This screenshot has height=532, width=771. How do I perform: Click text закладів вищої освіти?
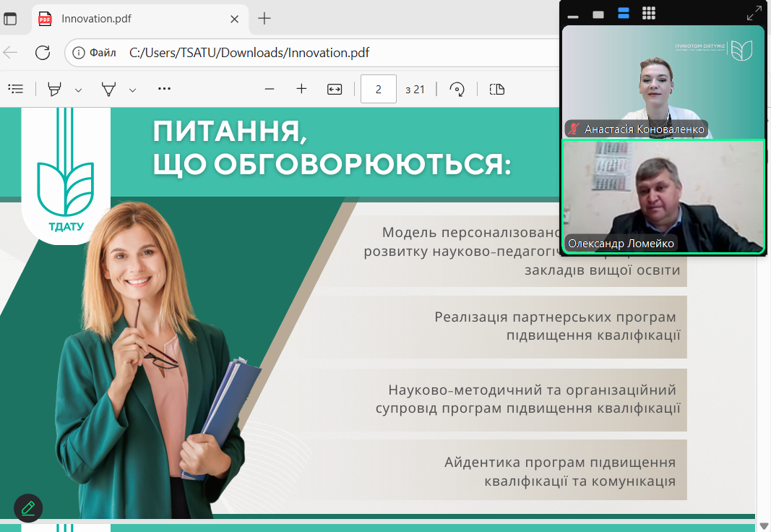coord(603,270)
